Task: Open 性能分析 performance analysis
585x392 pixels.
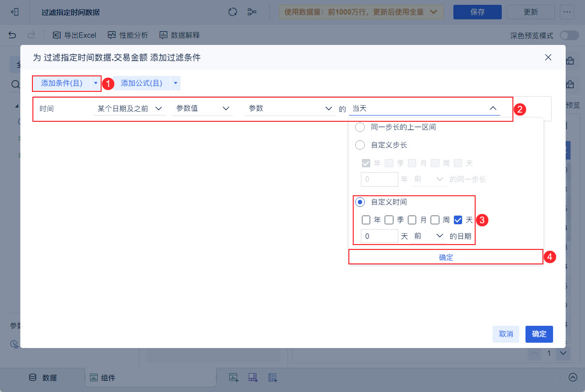Action: (128, 35)
